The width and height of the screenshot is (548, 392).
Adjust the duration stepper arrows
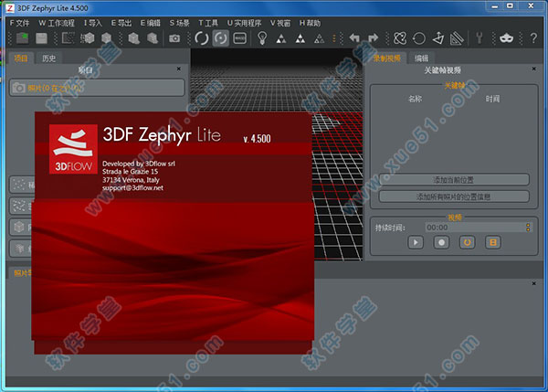click(528, 228)
